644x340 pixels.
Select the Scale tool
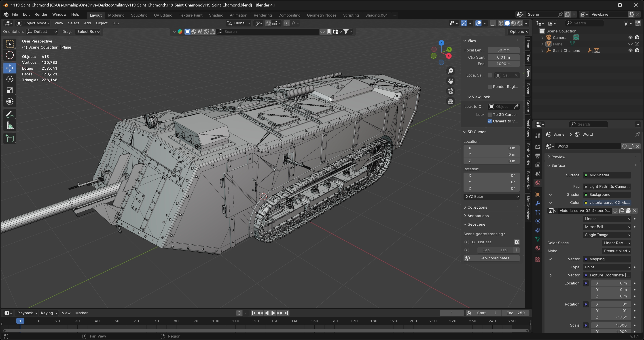coord(10,90)
